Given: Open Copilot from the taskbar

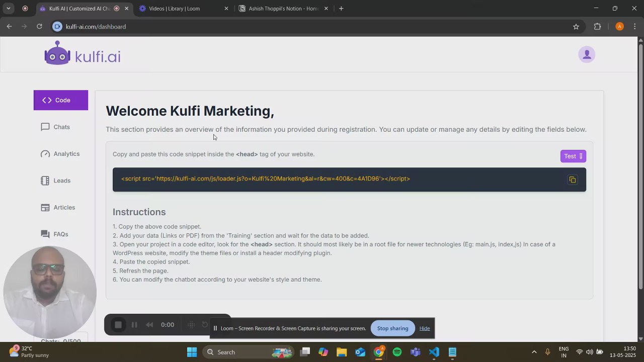Looking at the screenshot, I should tap(324, 352).
